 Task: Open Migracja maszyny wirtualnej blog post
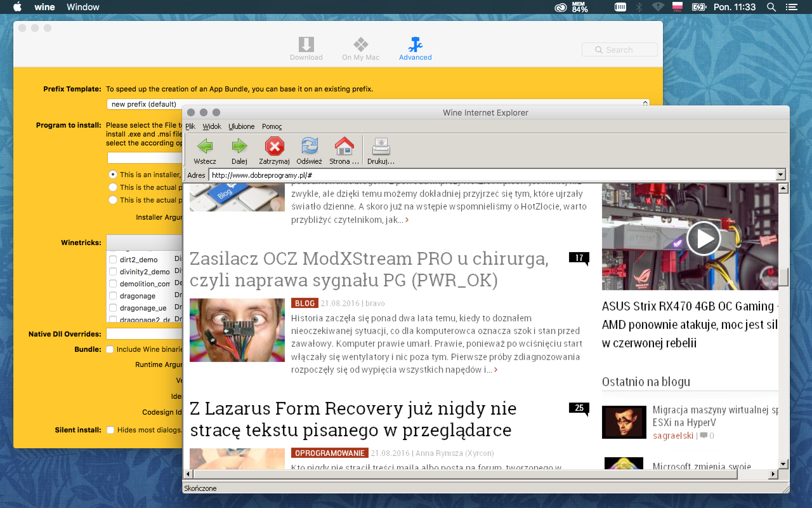pos(716,416)
